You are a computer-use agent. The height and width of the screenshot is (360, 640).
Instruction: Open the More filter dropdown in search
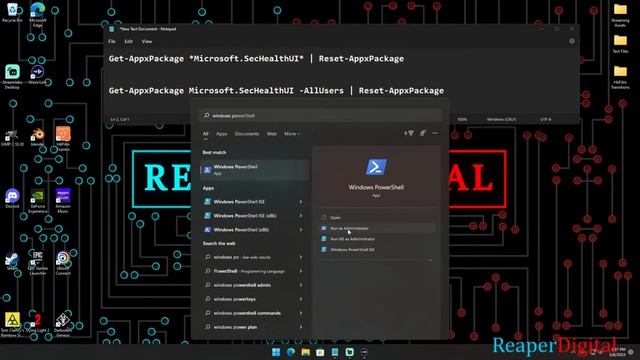[292, 134]
